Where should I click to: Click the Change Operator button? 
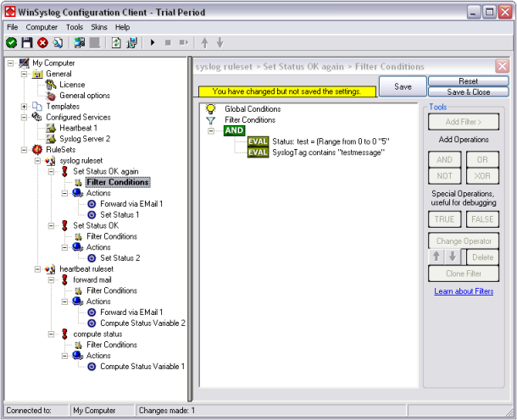click(x=464, y=240)
